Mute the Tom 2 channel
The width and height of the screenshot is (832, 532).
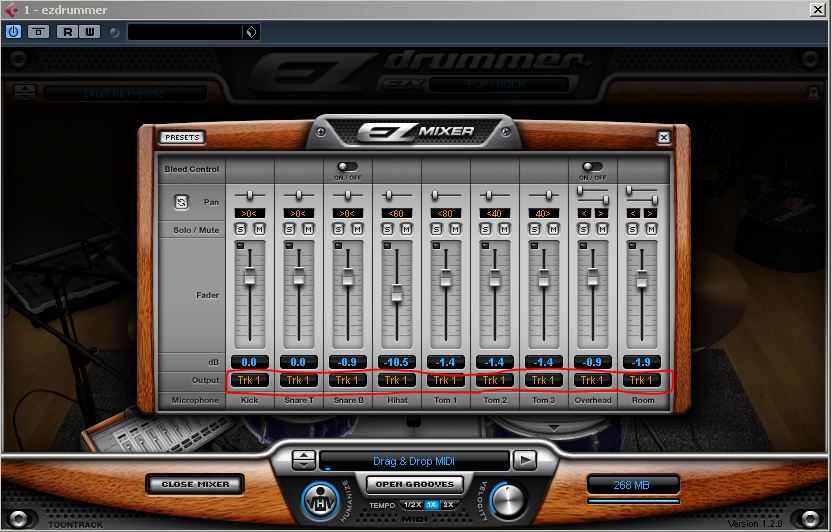(x=504, y=229)
